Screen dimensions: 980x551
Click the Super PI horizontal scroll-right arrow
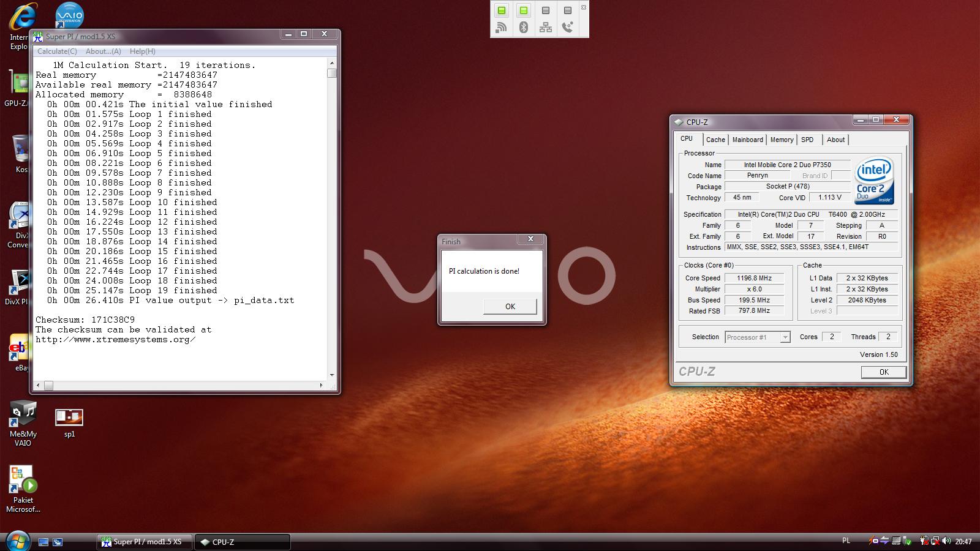(x=322, y=386)
